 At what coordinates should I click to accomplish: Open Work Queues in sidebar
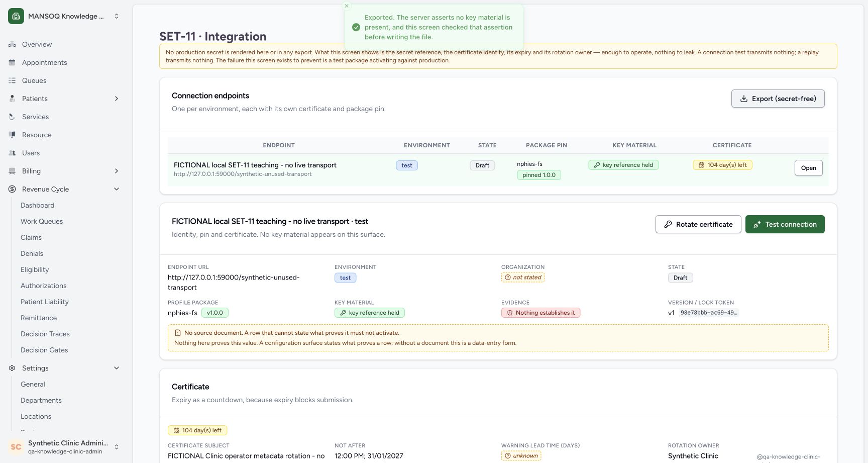click(x=42, y=221)
